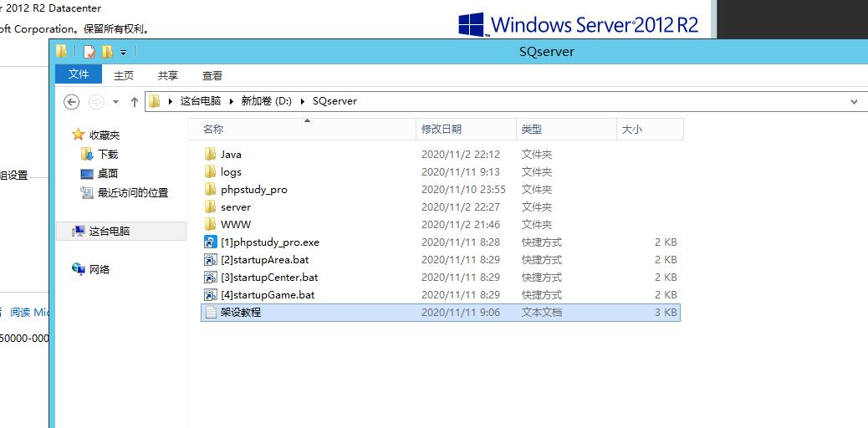Open the 文件 file menu
Screen dimensions: 868x428
79,74
